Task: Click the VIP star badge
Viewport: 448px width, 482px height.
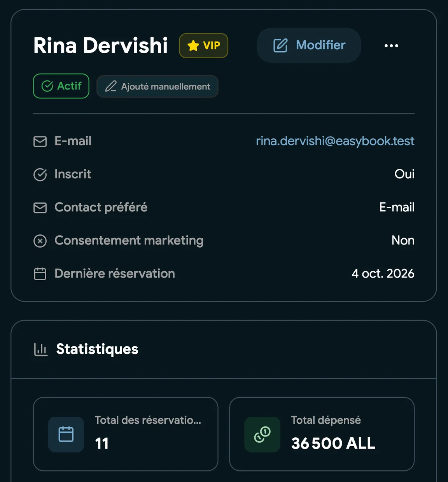Action: pyautogui.click(x=203, y=45)
